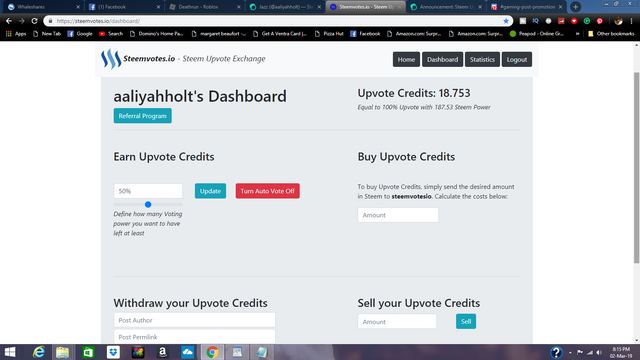This screenshot has height=360, width=640.
Task: Switch to the Jazz (@aaliyahholt) tab
Action: pos(284,7)
